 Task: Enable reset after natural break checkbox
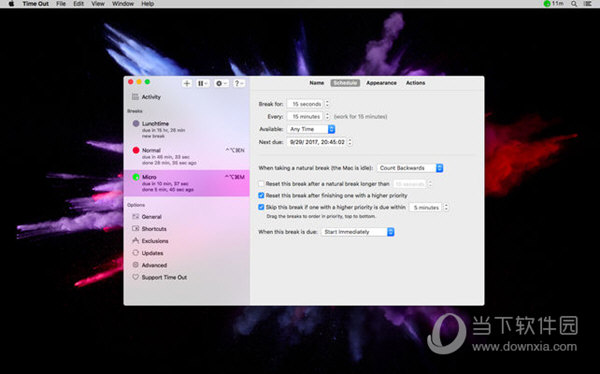(261, 184)
